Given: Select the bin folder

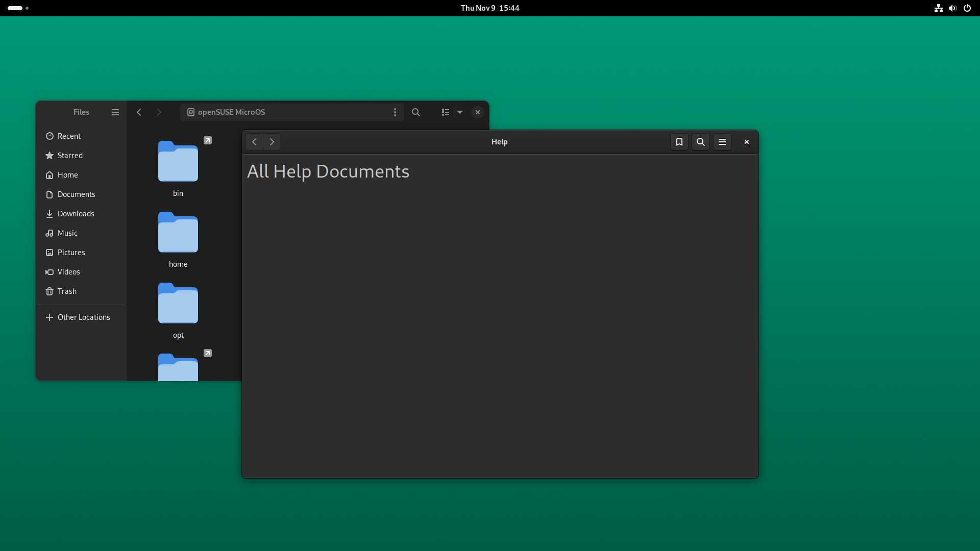Looking at the screenshot, I should click(x=178, y=168).
